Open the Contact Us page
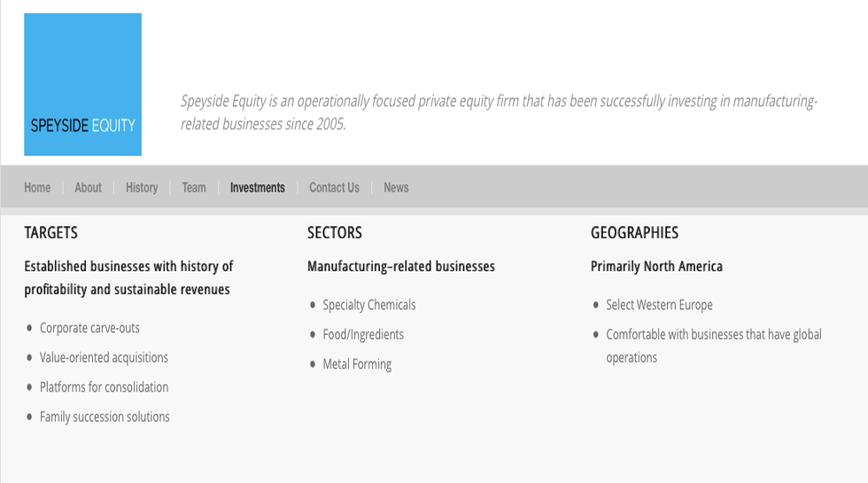The height and width of the screenshot is (483, 868). tap(334, 188)
